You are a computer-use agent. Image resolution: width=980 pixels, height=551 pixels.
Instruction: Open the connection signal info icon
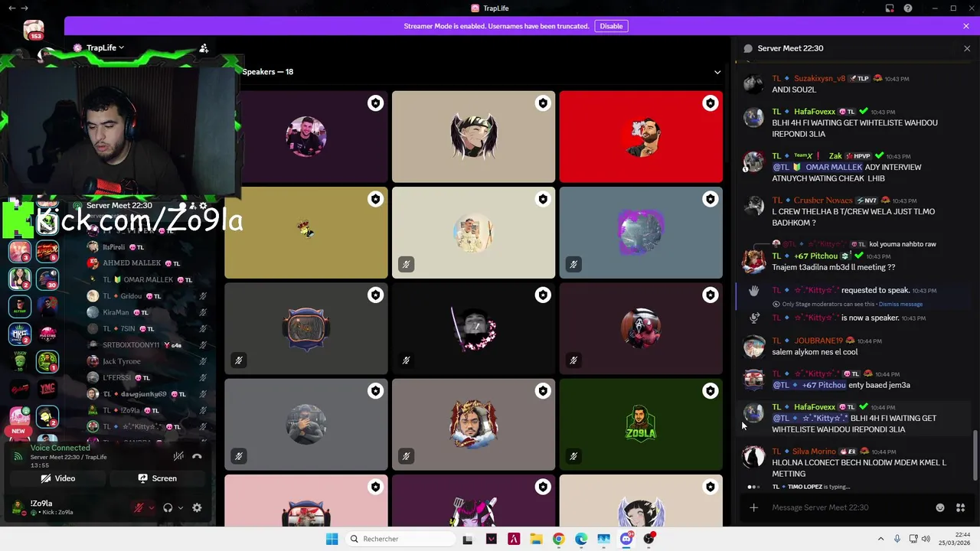[18, 456]
